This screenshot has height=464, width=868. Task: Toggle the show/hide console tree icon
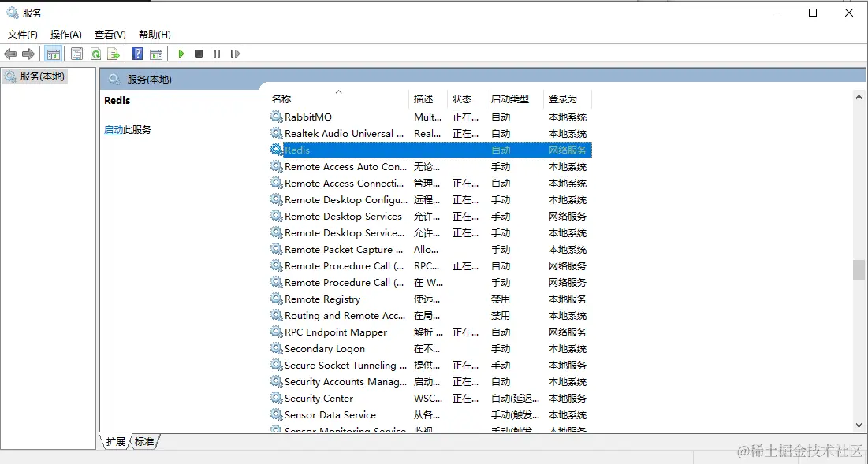tap(53, 54)
